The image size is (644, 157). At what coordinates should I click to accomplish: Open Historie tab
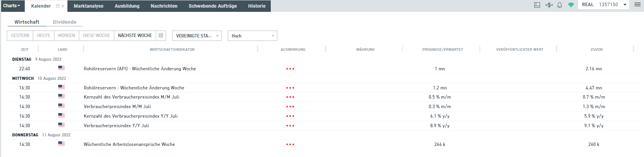(257, 6)
